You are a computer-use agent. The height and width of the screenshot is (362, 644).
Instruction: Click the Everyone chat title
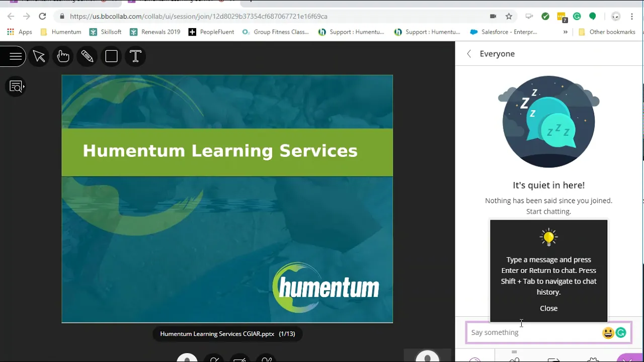497,54
